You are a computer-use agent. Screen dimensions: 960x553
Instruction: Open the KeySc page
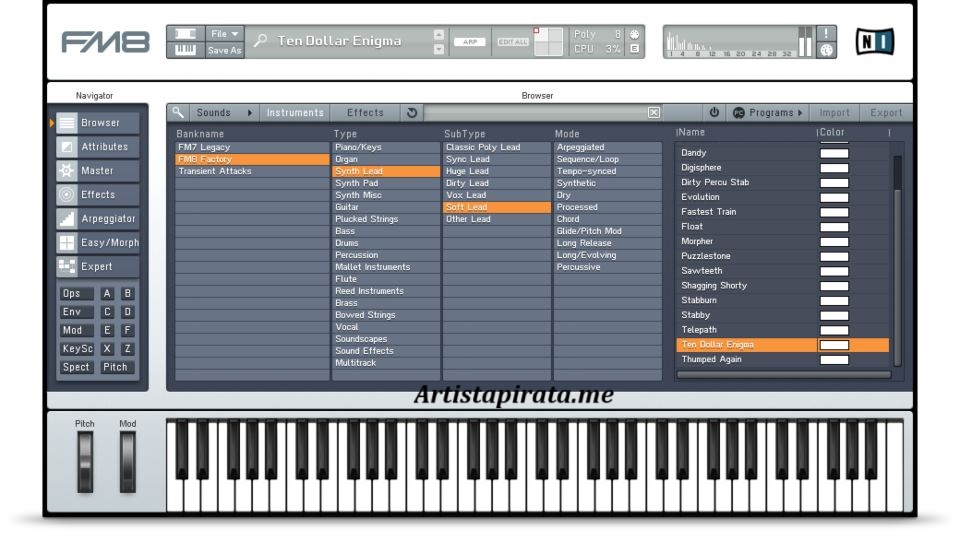(x=76, y=348)
